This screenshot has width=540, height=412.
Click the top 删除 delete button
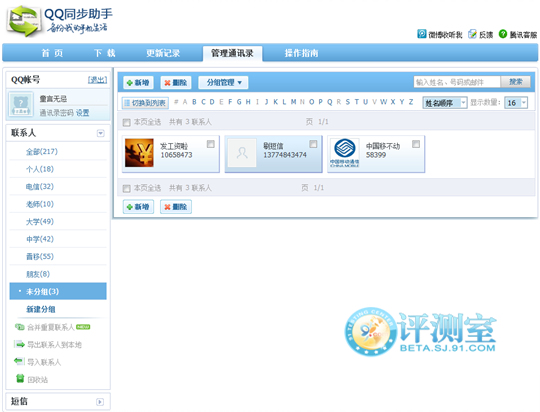point(176,83)
